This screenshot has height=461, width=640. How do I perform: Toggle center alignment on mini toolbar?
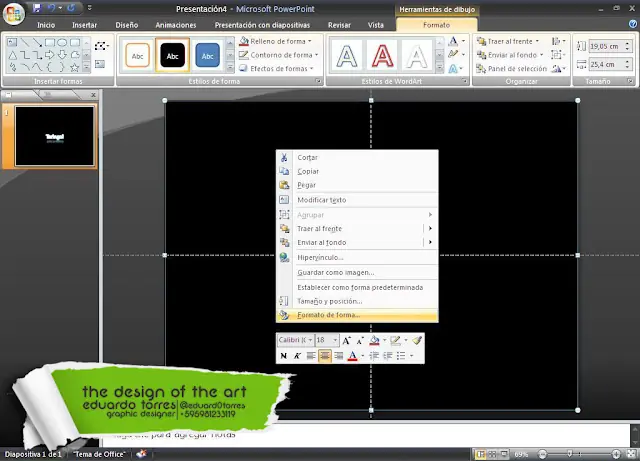click(325, 356)
